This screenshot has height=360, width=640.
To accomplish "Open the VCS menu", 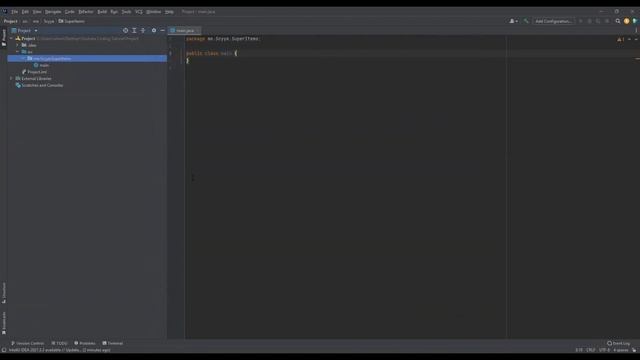I will tap(139, 12).
